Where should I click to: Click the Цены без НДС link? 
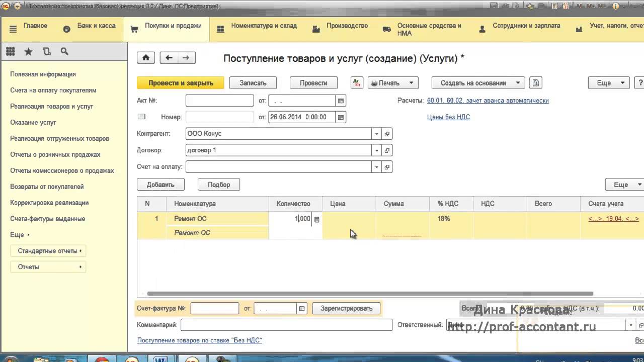(x=448, y=117)
